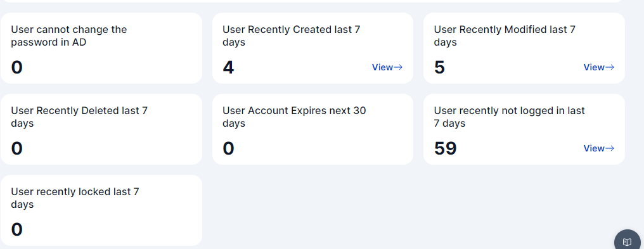Open the documentation book icon
644x249 pixels.
pyautogui.click(x=627, y=241)
